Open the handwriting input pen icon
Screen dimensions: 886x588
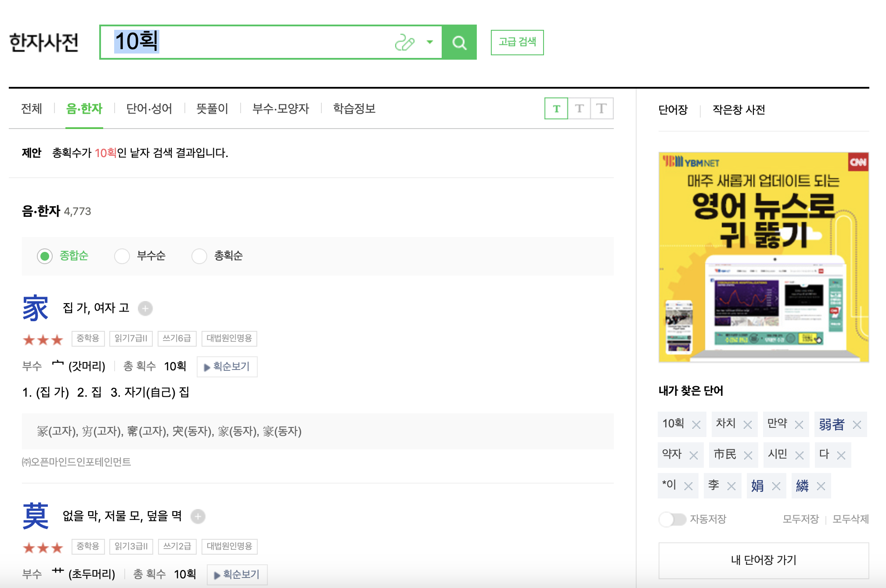(x=404, y=43)
